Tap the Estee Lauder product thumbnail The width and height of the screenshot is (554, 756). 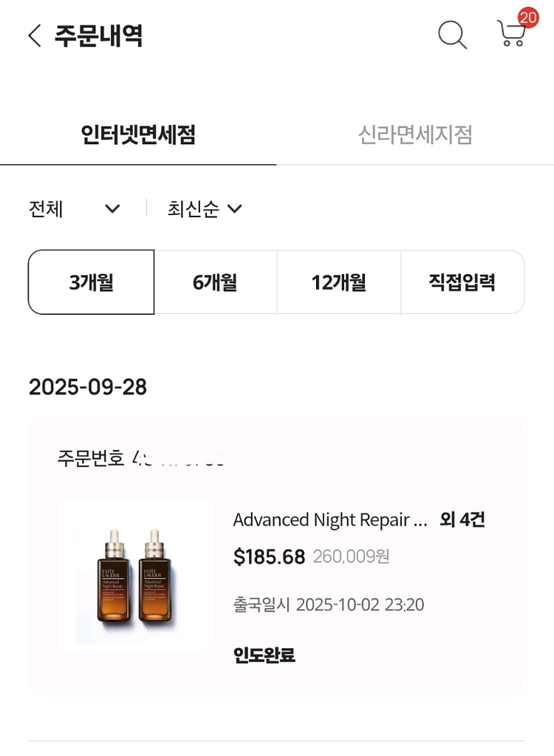(x=134, y=574)
